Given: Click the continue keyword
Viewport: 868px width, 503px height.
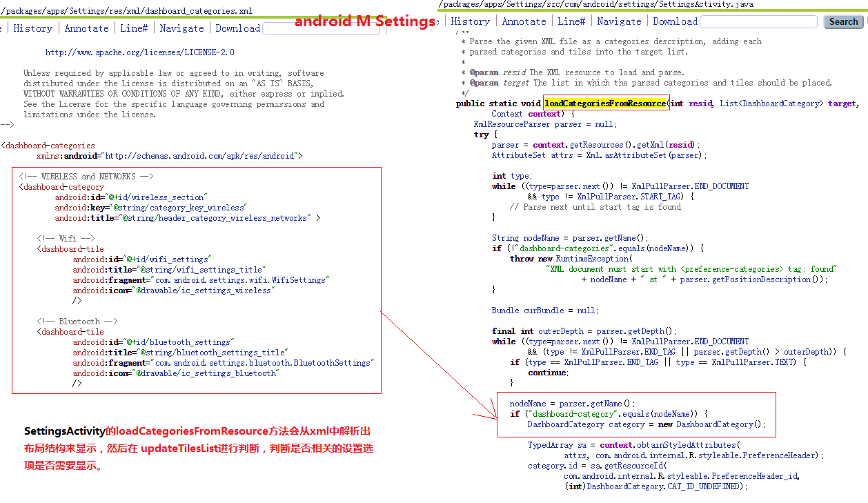Looking at the screenshot, I should click(x=546, y=373).
